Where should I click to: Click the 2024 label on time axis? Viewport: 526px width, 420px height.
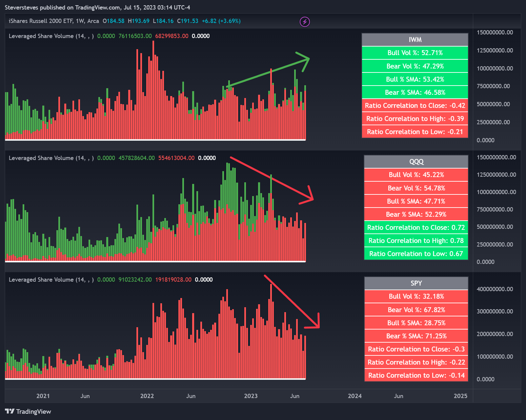tap(355, 396)
